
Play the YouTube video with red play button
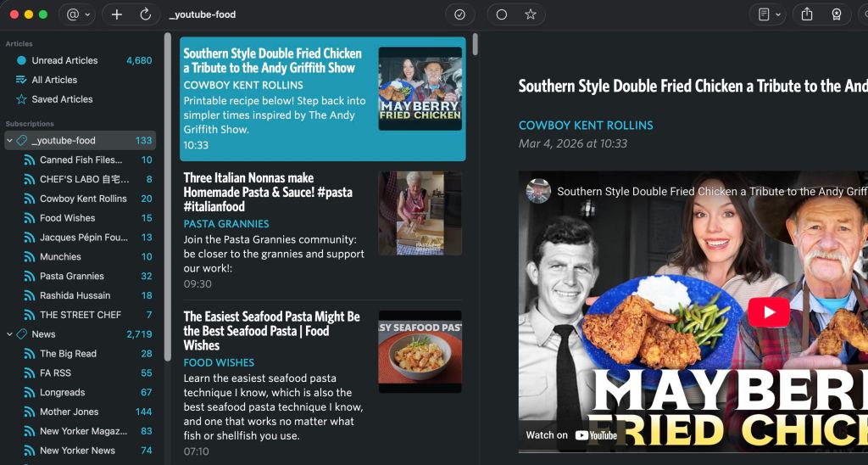[x=769, y=312]
